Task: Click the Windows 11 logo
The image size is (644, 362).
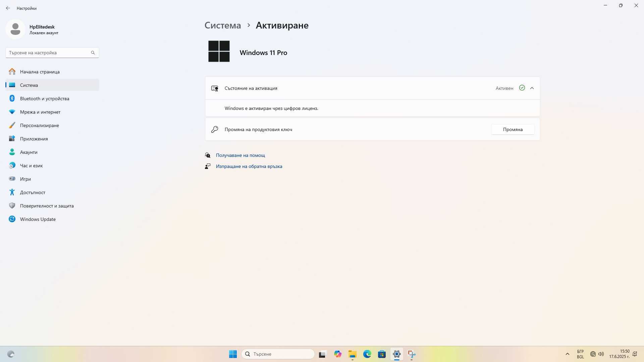Action: pos(219,51)
